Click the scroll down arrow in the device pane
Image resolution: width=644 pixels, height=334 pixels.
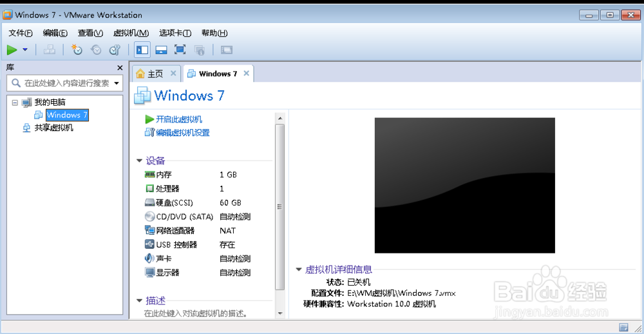pos(280,314)
